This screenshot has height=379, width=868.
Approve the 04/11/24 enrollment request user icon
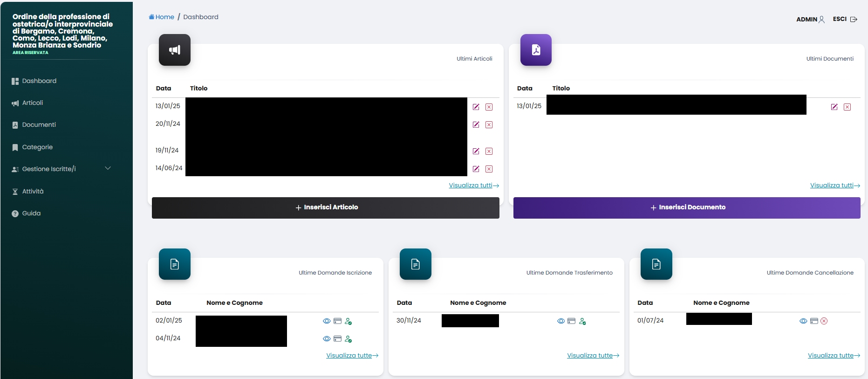(348, 339)
